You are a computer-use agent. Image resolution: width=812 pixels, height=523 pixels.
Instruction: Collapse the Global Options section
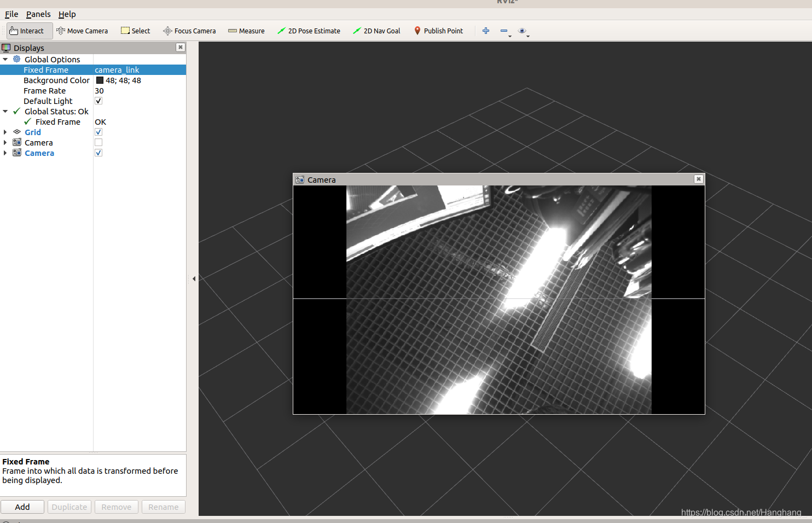(x=5, y=59)
